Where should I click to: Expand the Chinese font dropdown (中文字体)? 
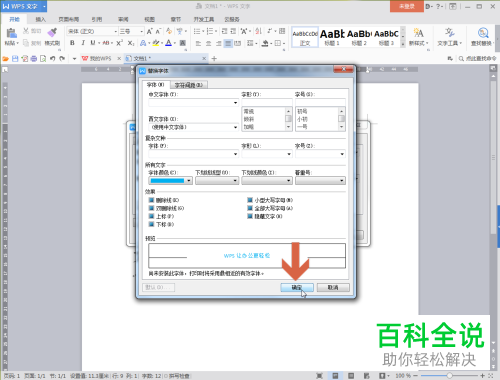click(x=235, y=103)
